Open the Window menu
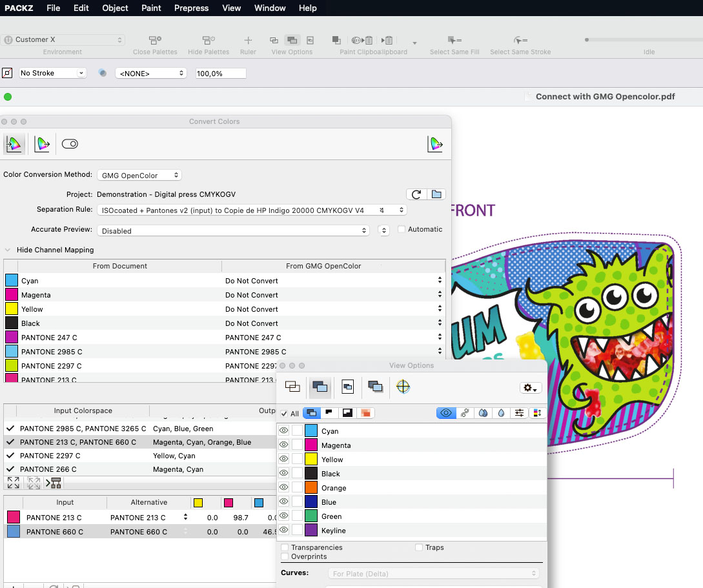The image size is (703, 588). coord(270,8)
